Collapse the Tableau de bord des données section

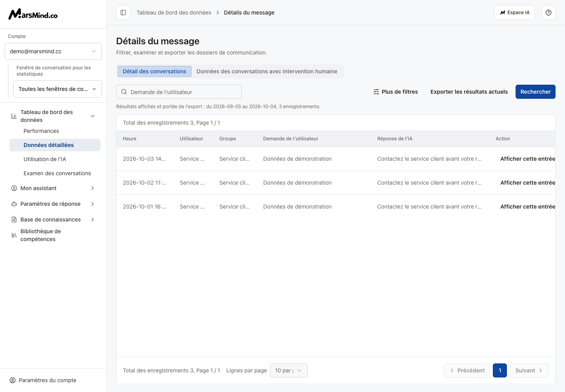point(93,116)
